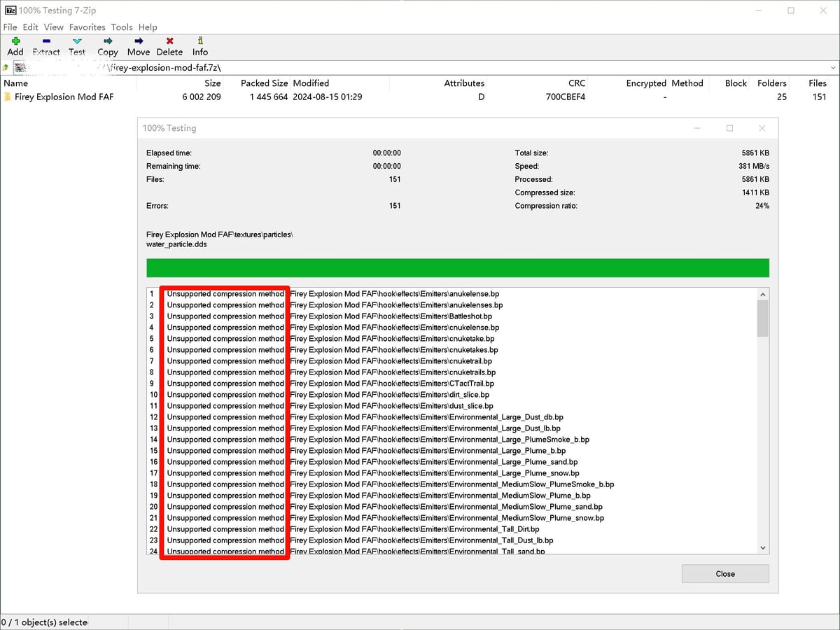This screenshot has width=840, height=630.
Task: Select error row for cnuketrail.bp
Action: pos(451,361)
